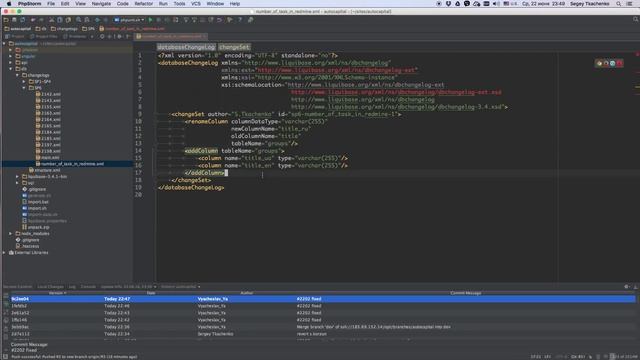This screenshot has width=640, height=360.
Task: Select the Problems view tab
Action: [75, 37]
